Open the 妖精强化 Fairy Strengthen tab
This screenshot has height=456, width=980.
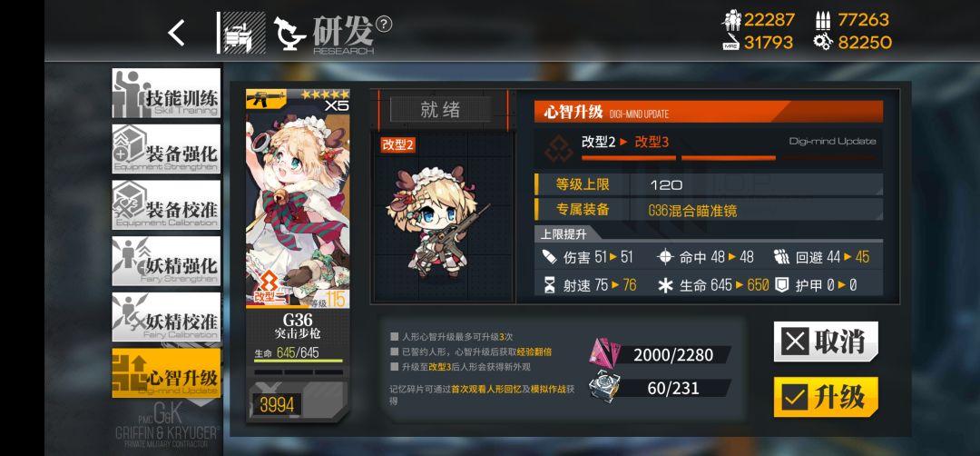click(166, 261)
